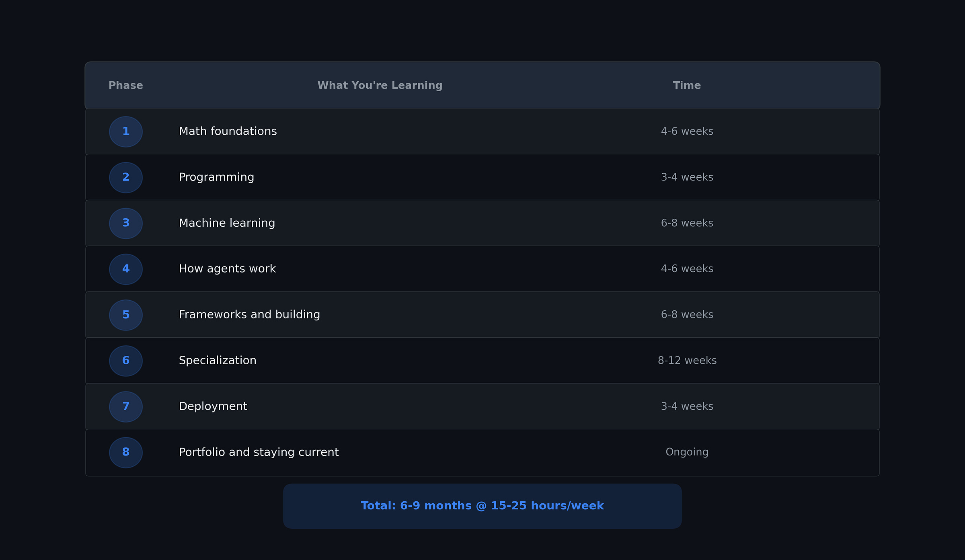
Task: Click the phase 6 circle badge
Action: [126, 361]
